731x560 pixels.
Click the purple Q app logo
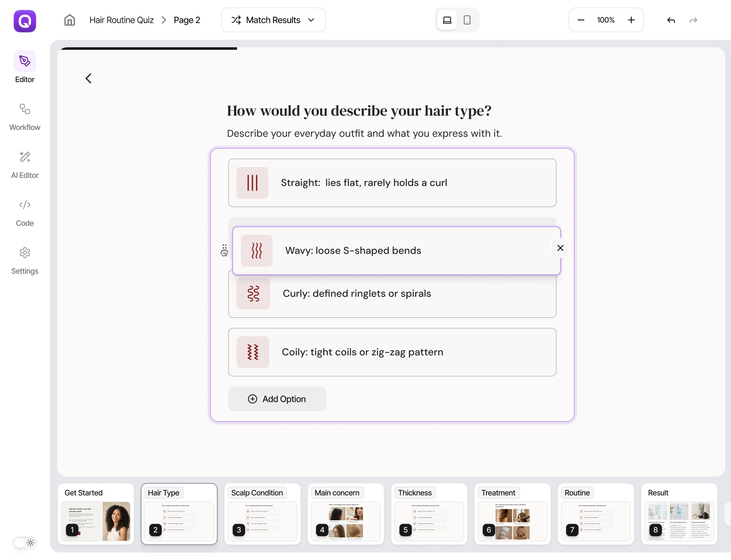[25, 21]
